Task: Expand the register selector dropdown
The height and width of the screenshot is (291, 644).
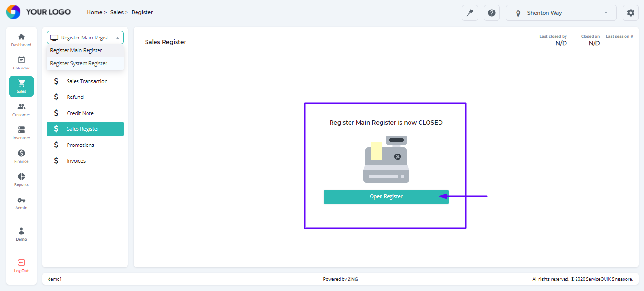Action: pos(85,37)
